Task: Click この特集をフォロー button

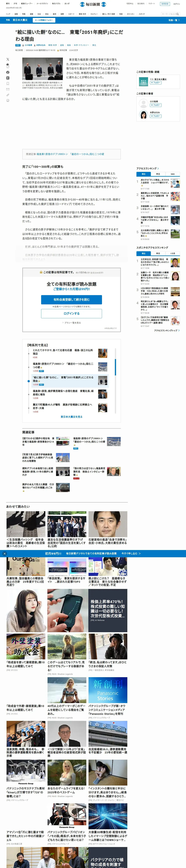Action: click(44, 20)
